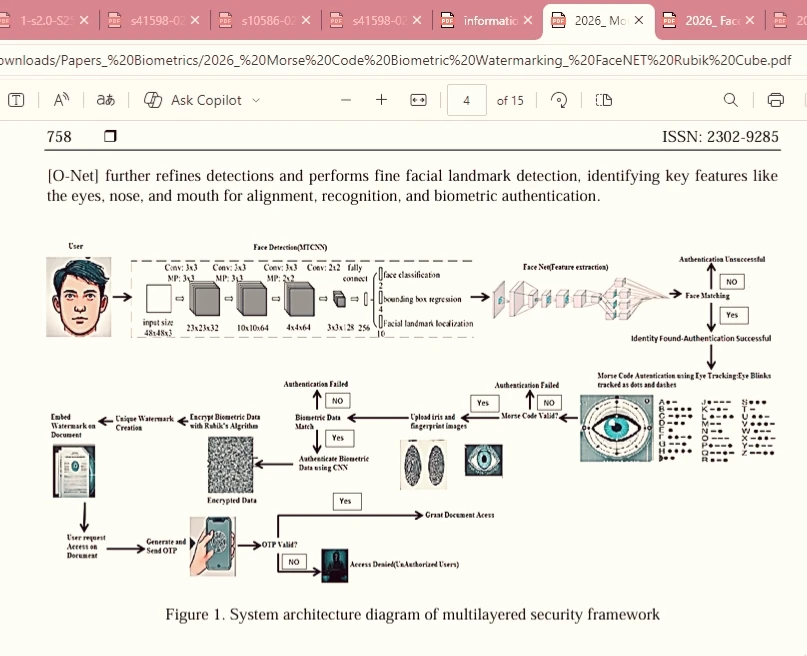This screenshot has width=807, height=656.
Task: Open the Translate tool icon
Action: [106, 100]
